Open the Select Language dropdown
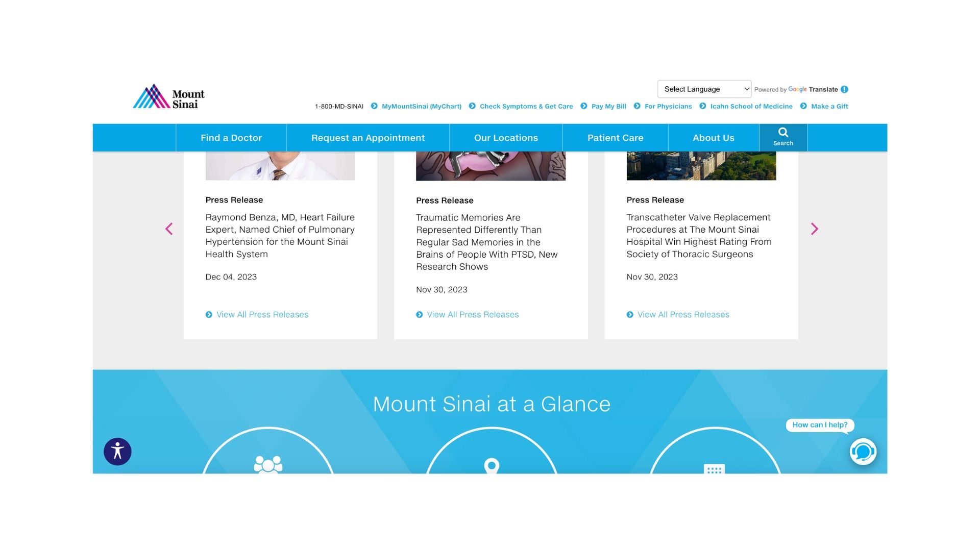Image resolution: width=980 pixels, height=551 pixels. [704, 89]
